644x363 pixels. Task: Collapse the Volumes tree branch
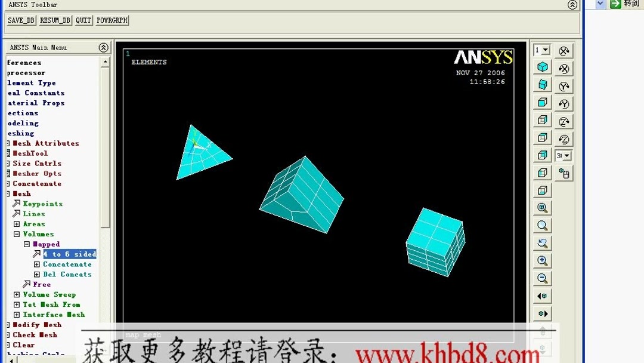click(16, 234)
